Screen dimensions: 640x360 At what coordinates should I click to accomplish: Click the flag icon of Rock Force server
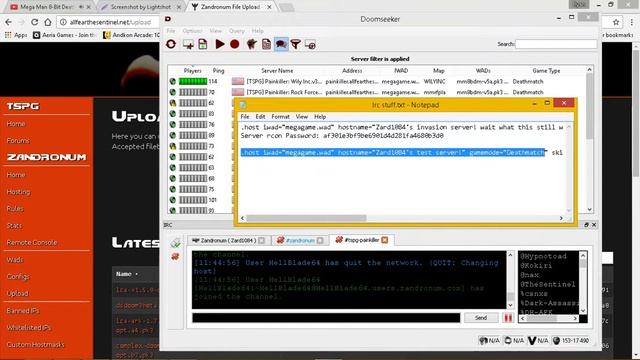pyautogui.click(x=238, y=92)
